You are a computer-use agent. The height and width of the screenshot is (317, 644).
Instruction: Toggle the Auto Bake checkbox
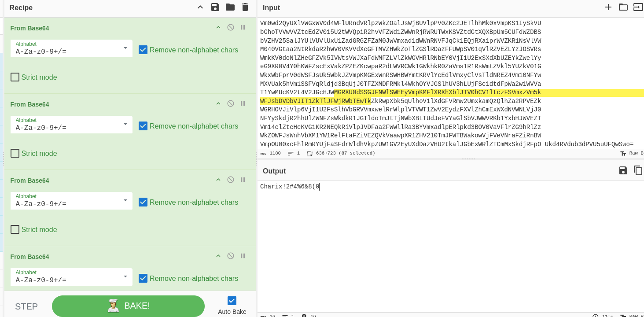232,301
